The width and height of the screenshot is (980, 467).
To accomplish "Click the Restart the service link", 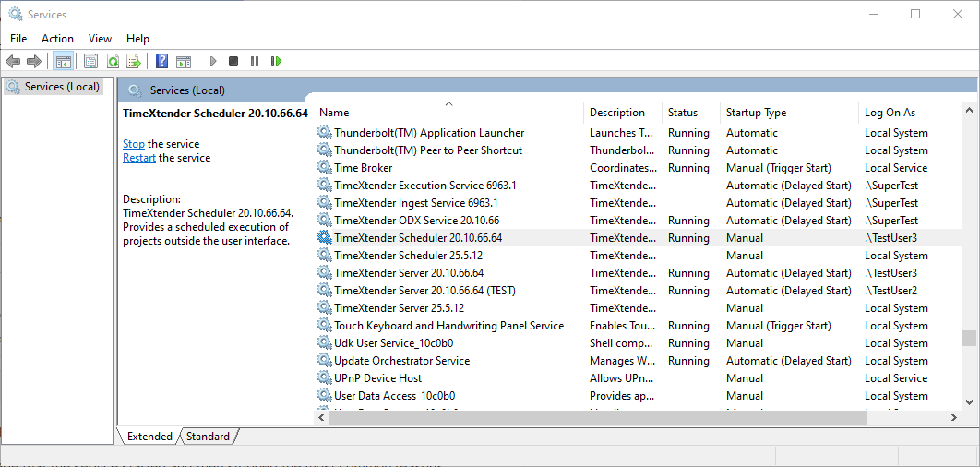I will pos(139,158).
